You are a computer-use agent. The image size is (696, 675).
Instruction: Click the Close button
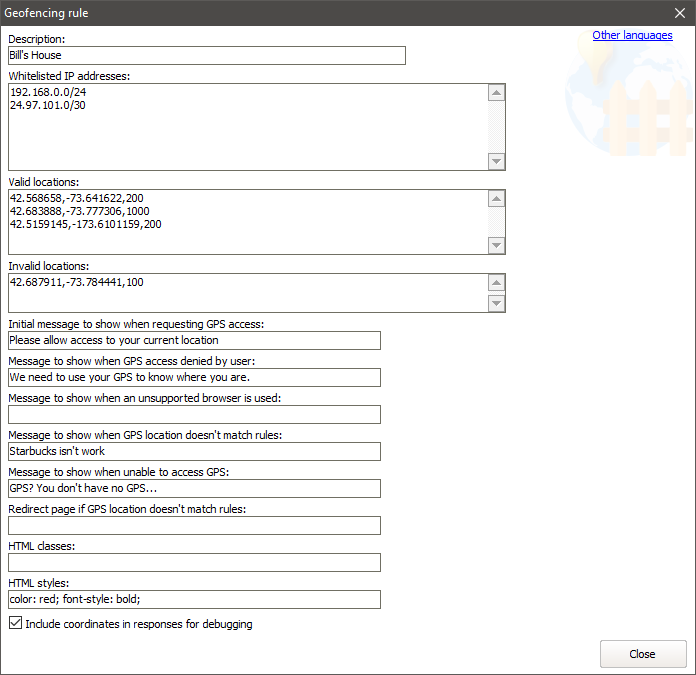(x=642, y=654)
